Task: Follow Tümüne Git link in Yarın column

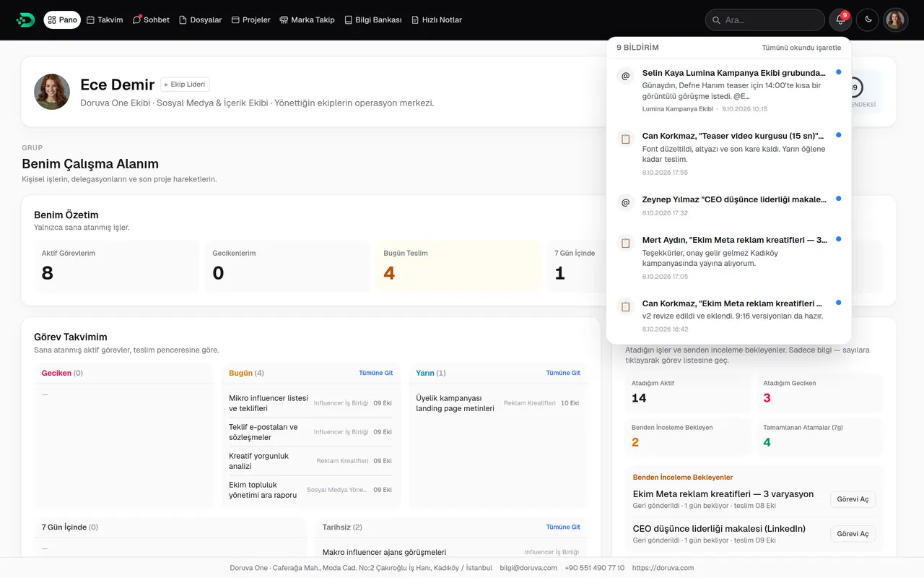Action: click(x=563, y=373)
